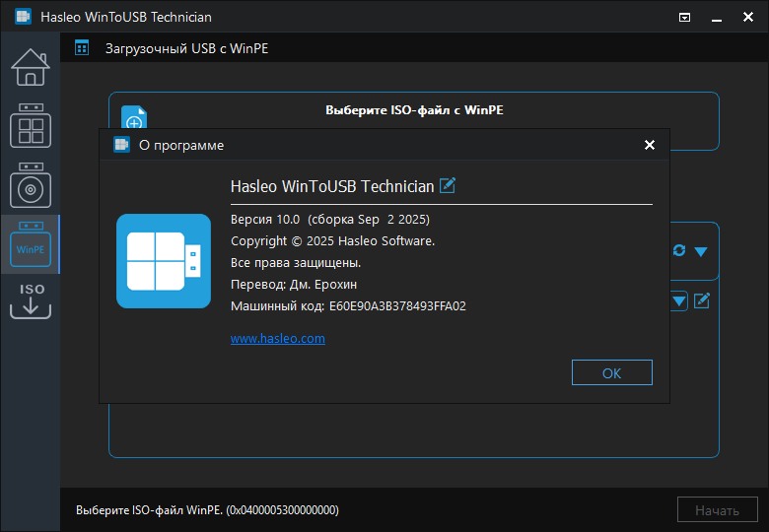Click the edit icon beside lower dropdown
The height and width of the screenshot is (532, 769).
click(x=702, y=300)
